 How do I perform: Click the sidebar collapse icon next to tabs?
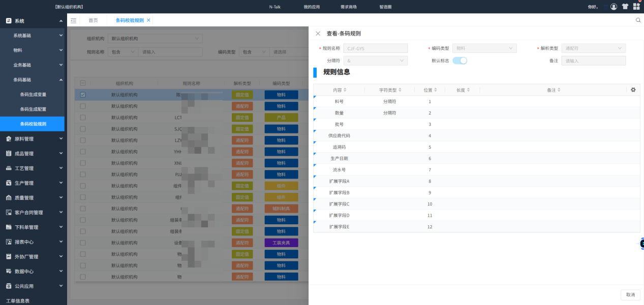tap(73, 21)
